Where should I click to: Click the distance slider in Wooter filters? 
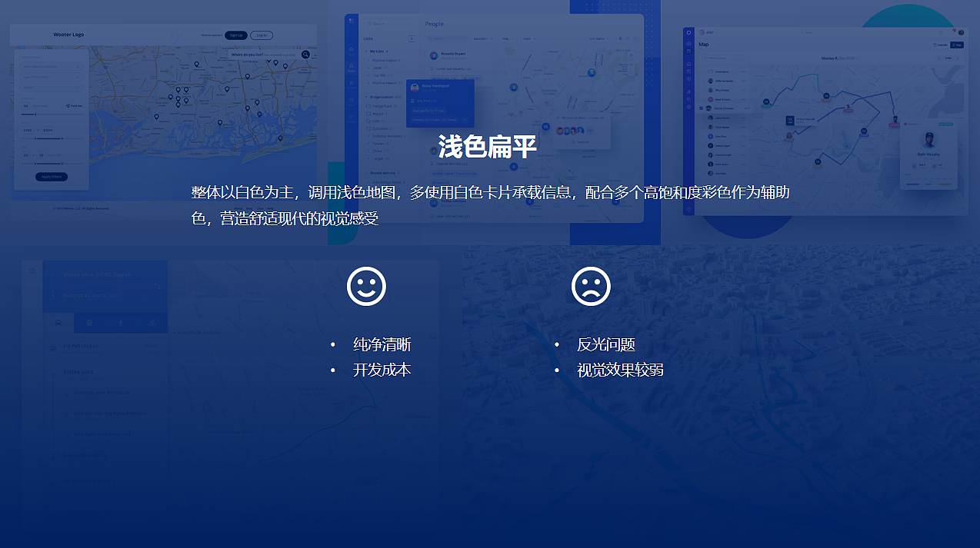pos(52,115)
